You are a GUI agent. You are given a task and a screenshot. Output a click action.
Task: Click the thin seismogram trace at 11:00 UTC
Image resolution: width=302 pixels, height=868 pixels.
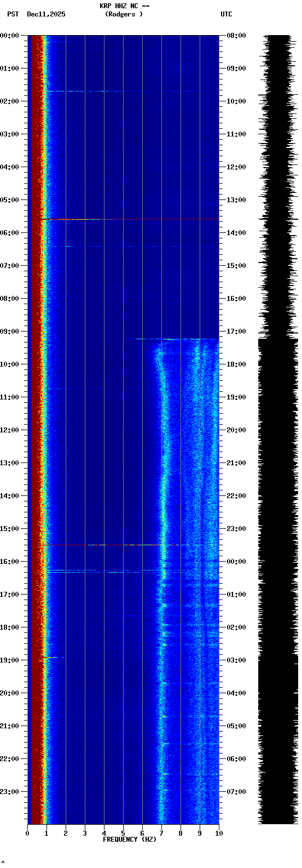(278, 134)
